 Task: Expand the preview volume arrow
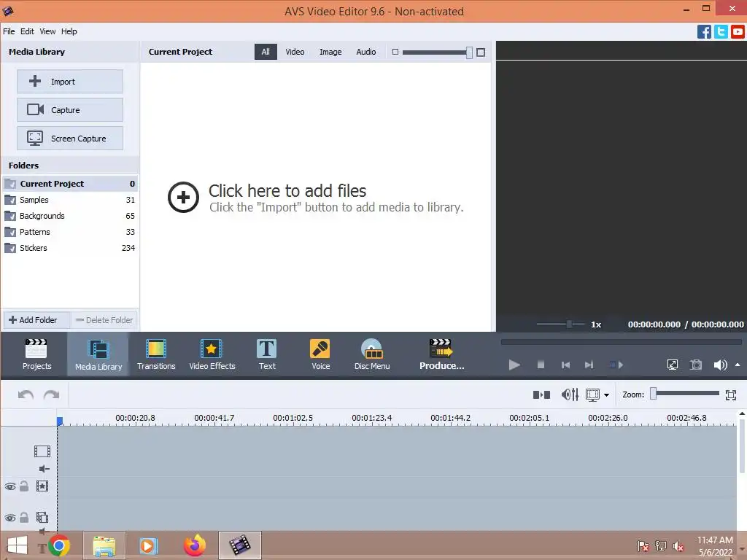[738, 365]
